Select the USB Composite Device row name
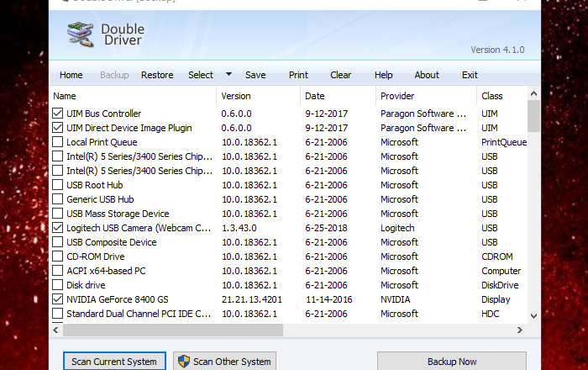This screenshot has height=370, width=588. [x=112, y=241]
